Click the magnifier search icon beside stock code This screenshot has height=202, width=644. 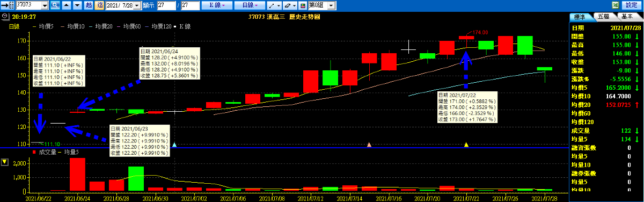[x=55, y=5]
